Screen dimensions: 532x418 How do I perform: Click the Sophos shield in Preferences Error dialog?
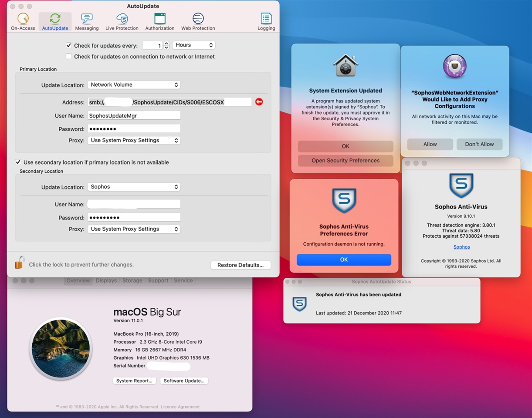(344, 201)
